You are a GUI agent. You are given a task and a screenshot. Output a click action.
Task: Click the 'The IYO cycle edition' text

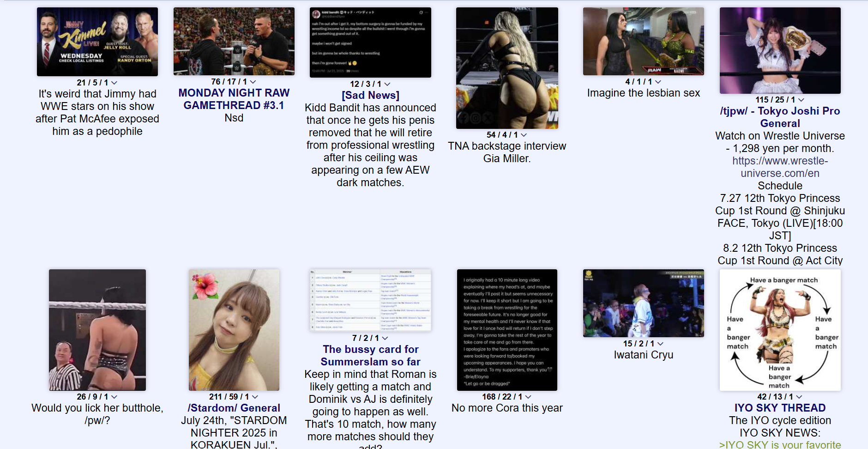(780, 420)
